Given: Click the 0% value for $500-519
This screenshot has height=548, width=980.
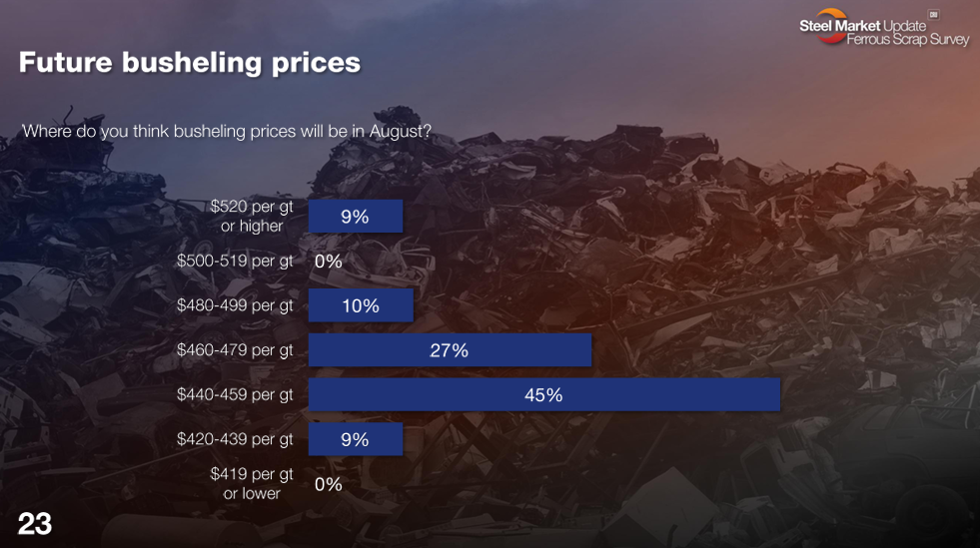Looking at the screenshot, I should coord(328,262).
